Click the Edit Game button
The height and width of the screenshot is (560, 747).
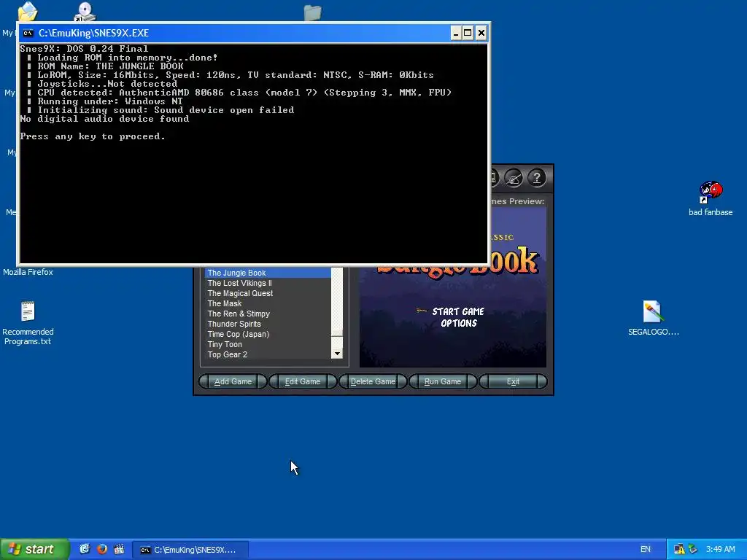point(303,381)
